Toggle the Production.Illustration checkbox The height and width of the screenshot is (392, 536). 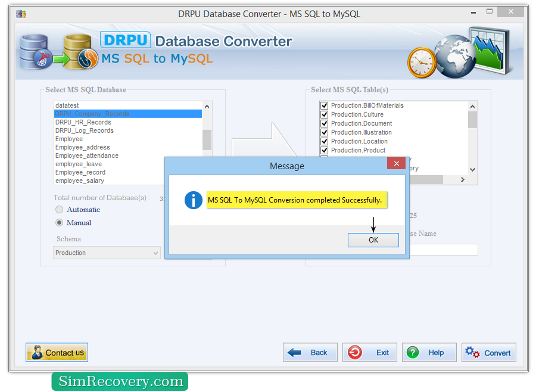pos(324,132)
